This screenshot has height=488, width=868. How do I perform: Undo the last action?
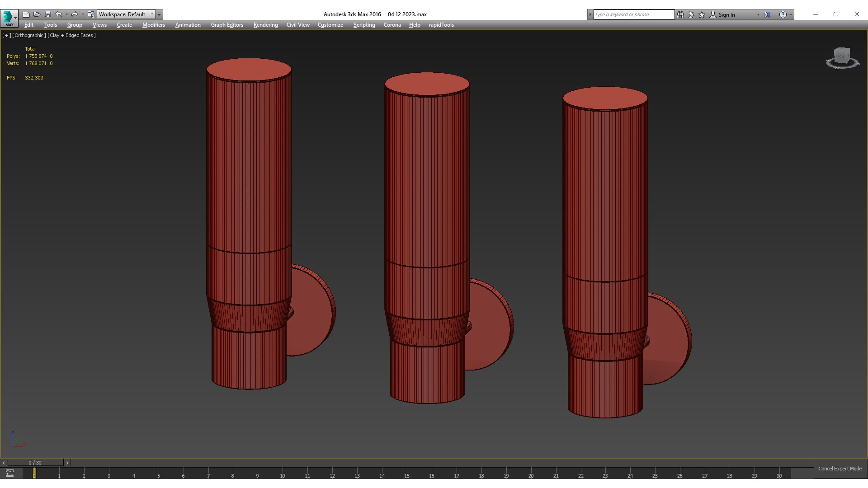pyautogui.click(x=59, y=14)
